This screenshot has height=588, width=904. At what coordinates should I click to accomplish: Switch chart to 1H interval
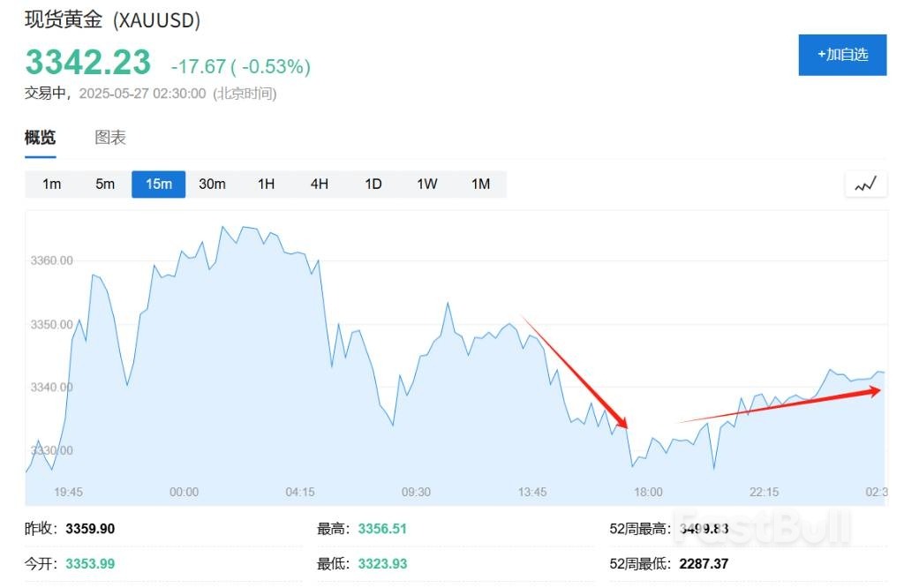pos(266,185)
